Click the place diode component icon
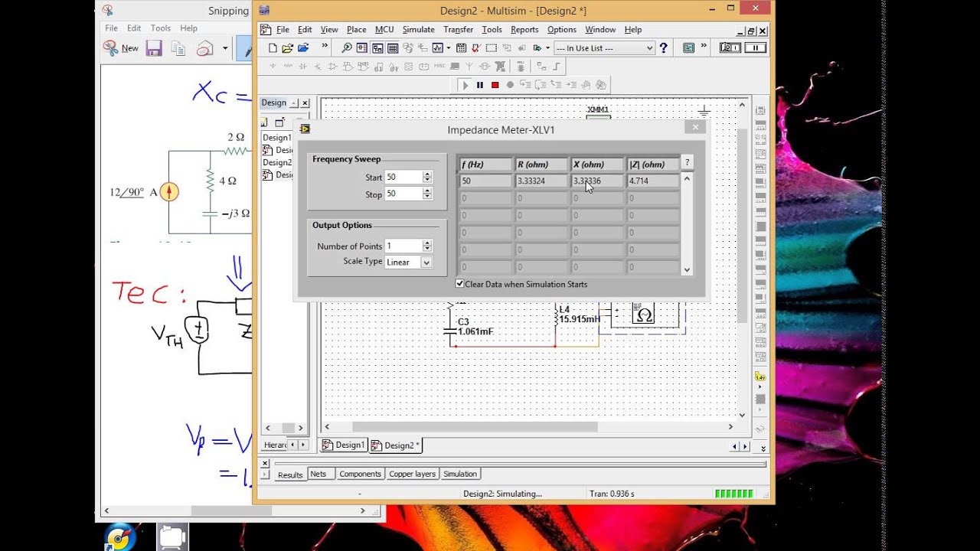This screenshot has height=551, width=980. pyautogui.click(x=304, y=67)
